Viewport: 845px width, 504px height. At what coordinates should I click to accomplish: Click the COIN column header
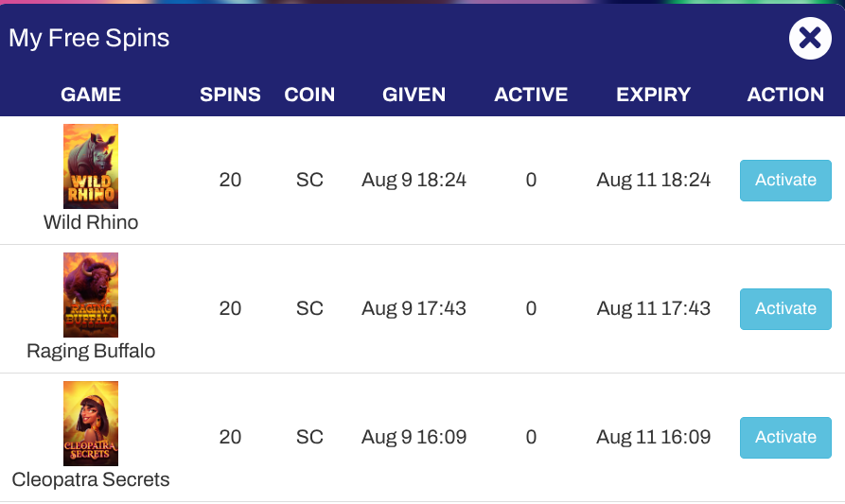tap(309, 95)
